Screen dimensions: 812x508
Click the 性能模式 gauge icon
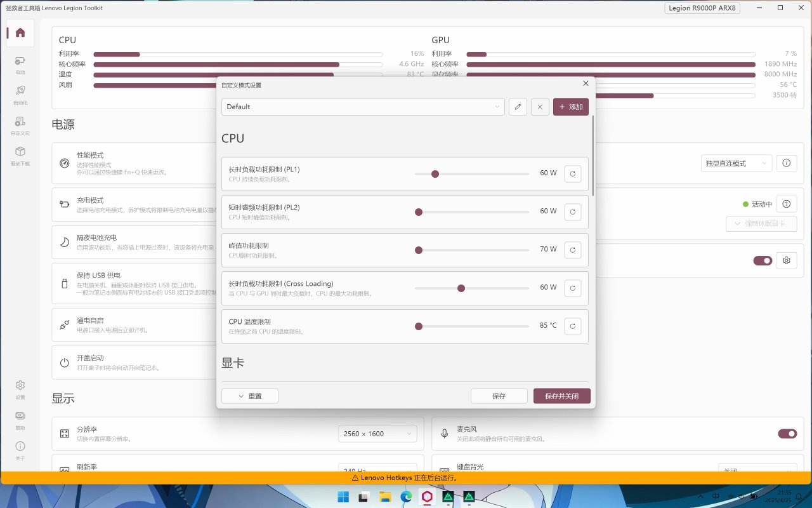tap(64, 163)
